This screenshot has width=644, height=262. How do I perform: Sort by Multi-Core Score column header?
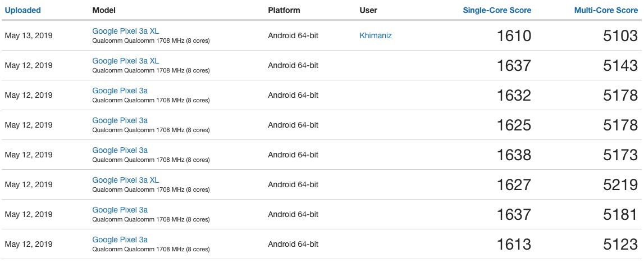point(606,10)
